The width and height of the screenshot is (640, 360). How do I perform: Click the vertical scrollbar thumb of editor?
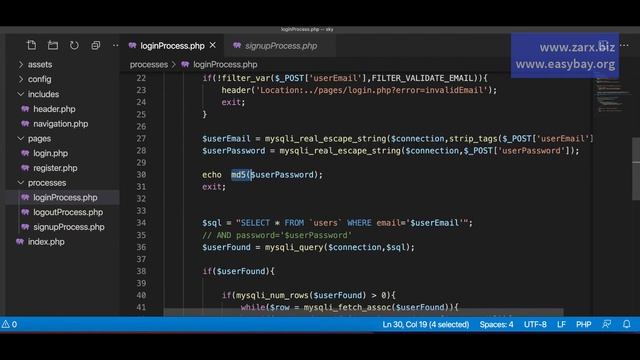(636, 168)
